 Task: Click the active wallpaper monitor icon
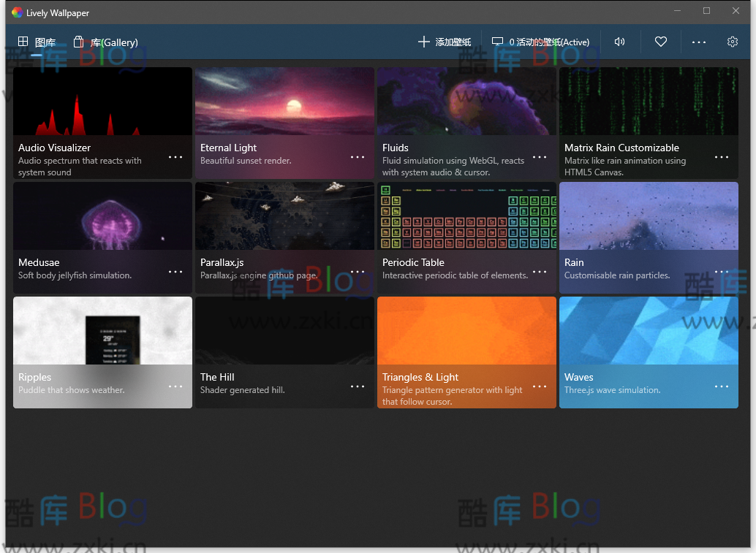(498, 42)
